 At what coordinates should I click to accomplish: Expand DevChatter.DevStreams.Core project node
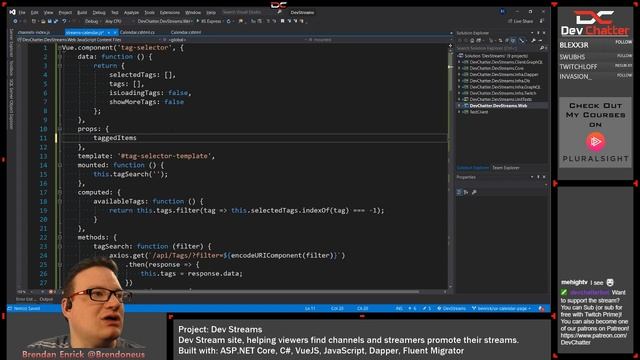[459, 69]
